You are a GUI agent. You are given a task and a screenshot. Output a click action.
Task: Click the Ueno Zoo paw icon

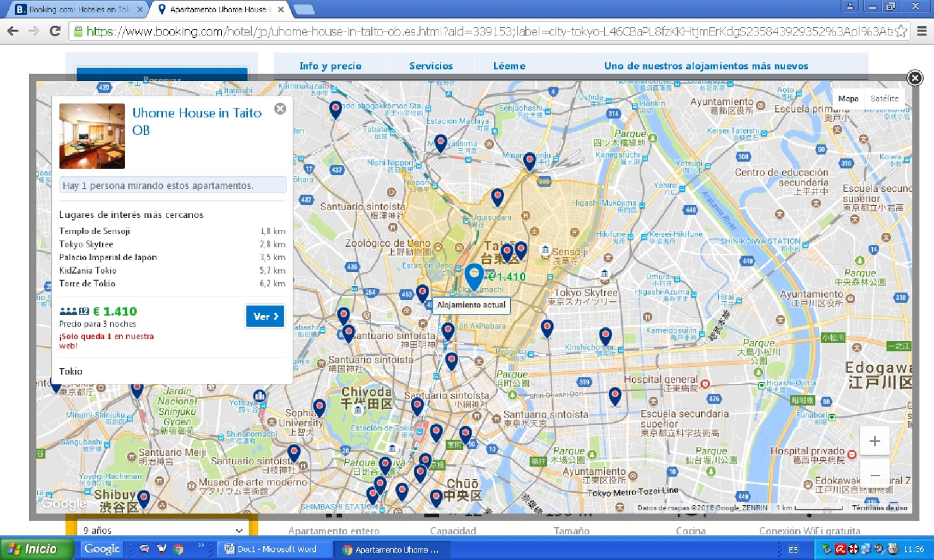pos(438,247)
